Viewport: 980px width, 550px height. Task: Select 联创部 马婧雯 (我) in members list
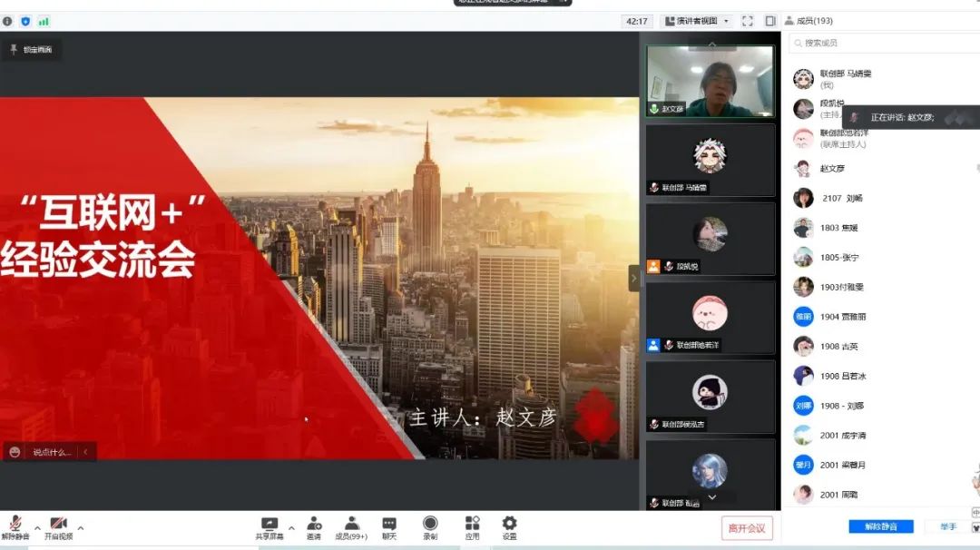(883, 79)
